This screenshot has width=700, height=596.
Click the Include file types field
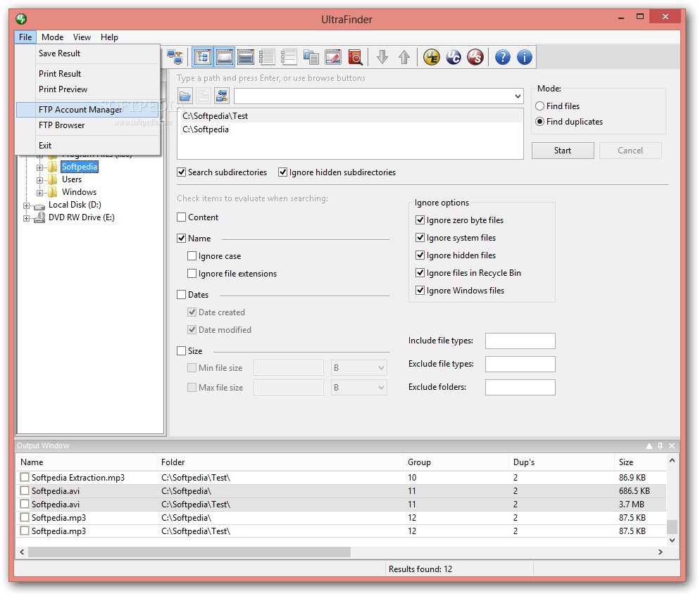520,341
